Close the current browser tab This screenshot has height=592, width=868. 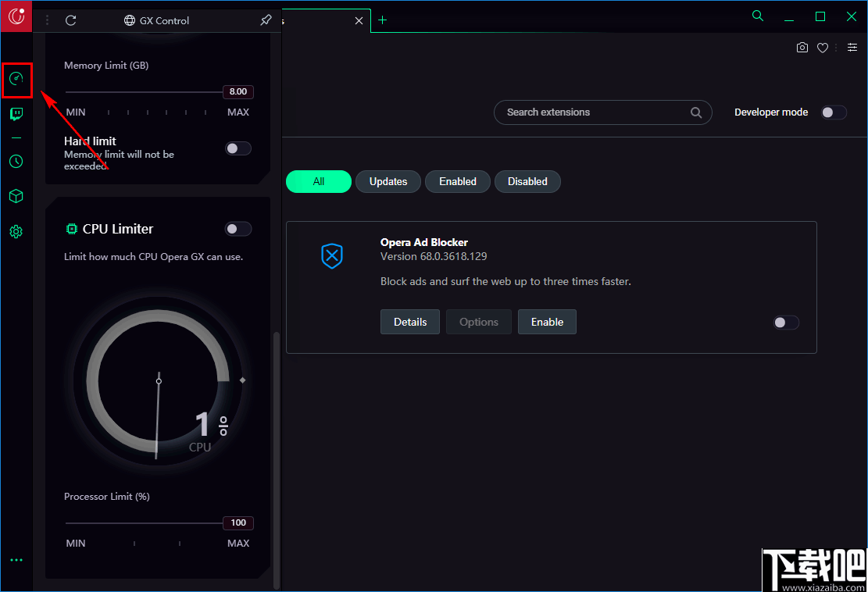[x=359, y=20]
